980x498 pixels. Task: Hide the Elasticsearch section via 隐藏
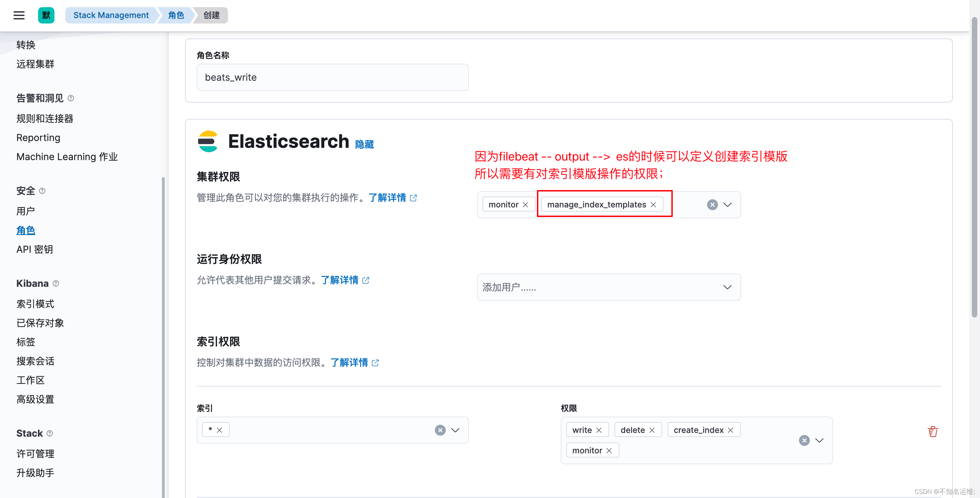pyautogui.click(x=364, y=144)
